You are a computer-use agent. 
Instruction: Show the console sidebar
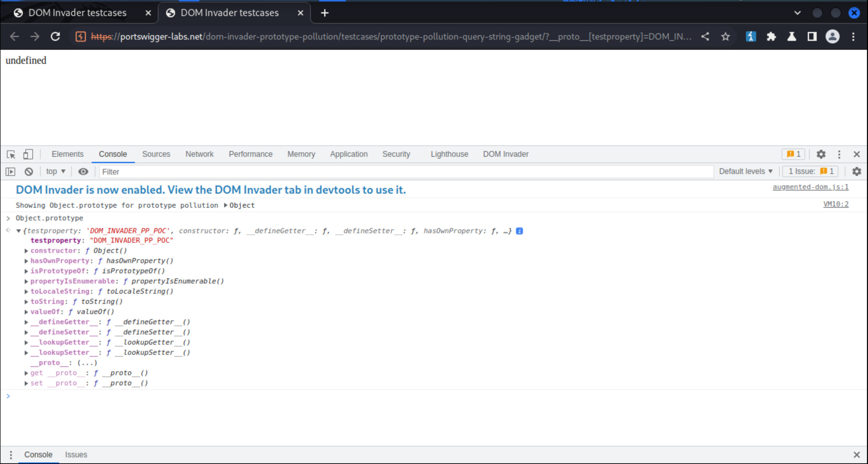point(11,172)
